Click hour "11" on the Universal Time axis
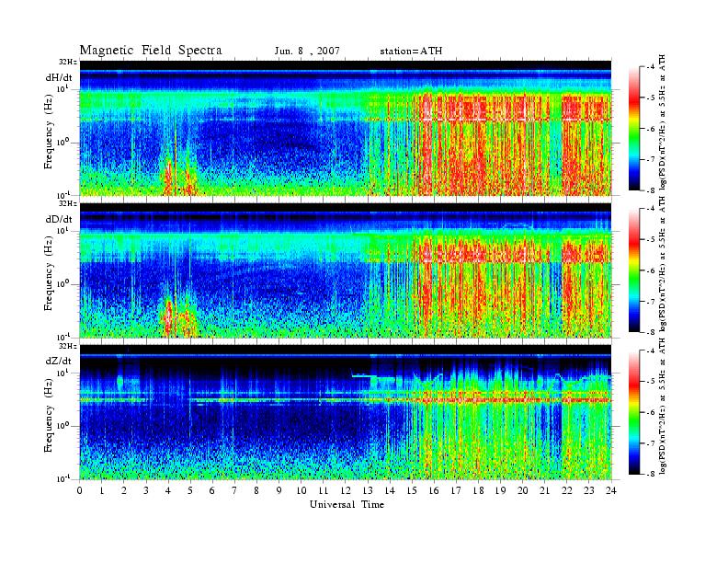 point(324,490)
